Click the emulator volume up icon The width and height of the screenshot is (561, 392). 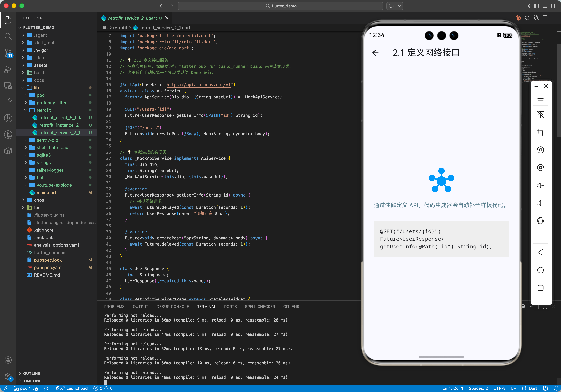coord(540,185)
